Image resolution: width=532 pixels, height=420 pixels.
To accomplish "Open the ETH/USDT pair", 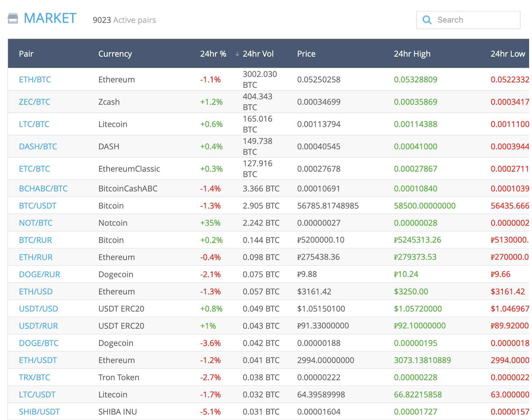I will (x=38, y=360).
